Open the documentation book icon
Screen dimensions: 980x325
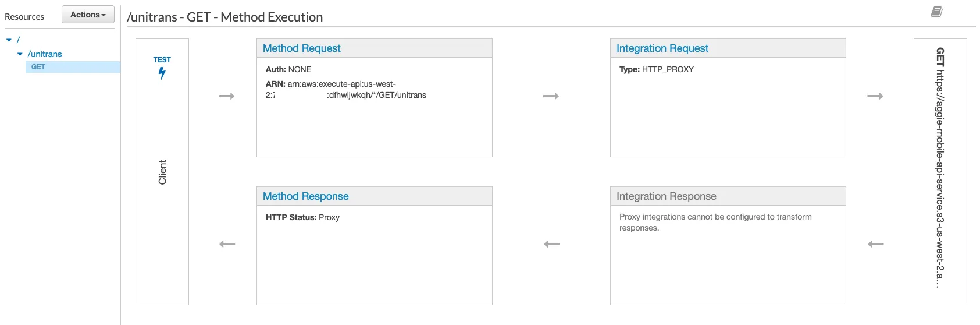tap(936, 12)
